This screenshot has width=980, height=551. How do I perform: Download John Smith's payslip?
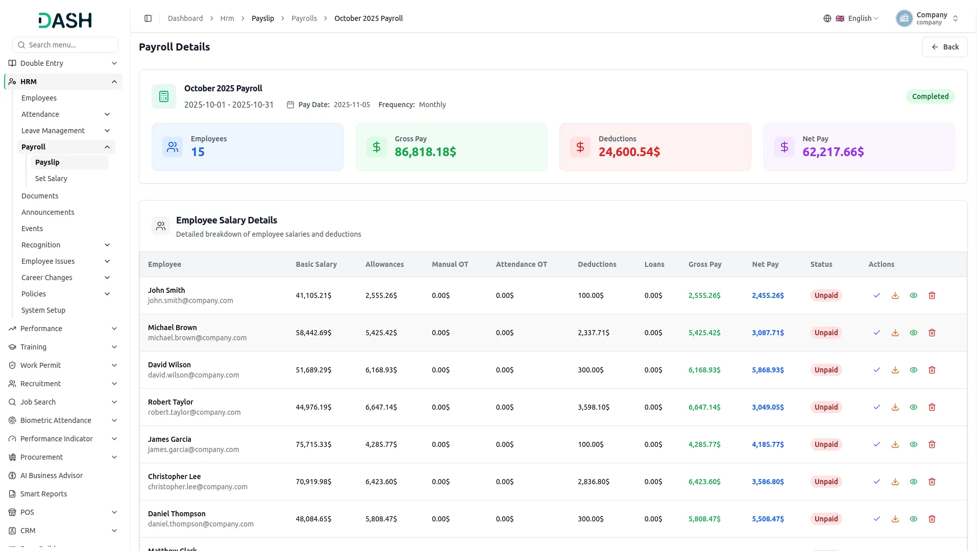(895, 295)
